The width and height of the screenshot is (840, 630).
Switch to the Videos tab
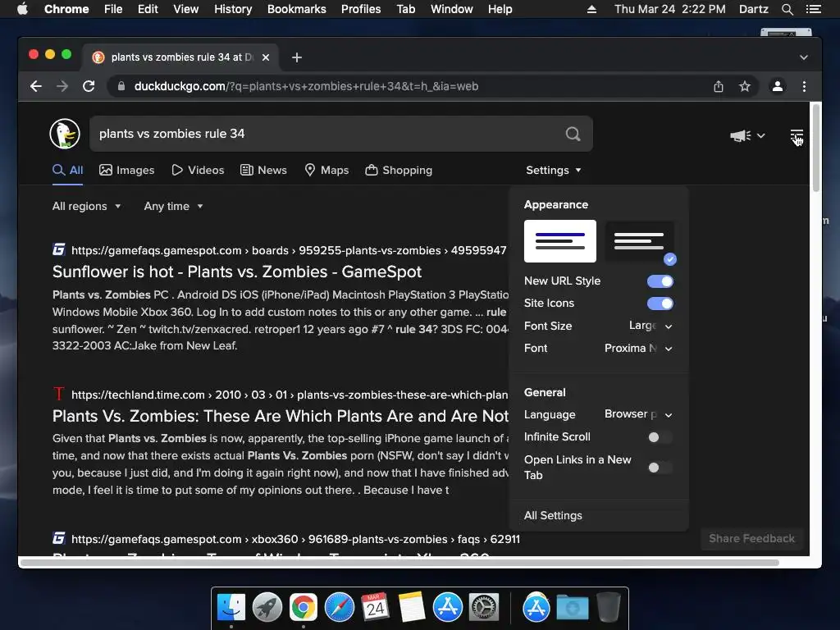point(198,171)
